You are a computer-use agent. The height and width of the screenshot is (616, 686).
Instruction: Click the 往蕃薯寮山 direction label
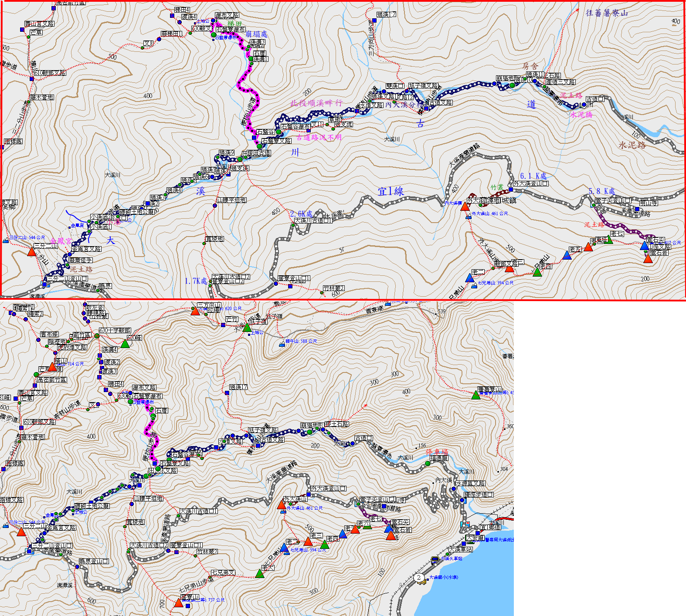point(606,13)
